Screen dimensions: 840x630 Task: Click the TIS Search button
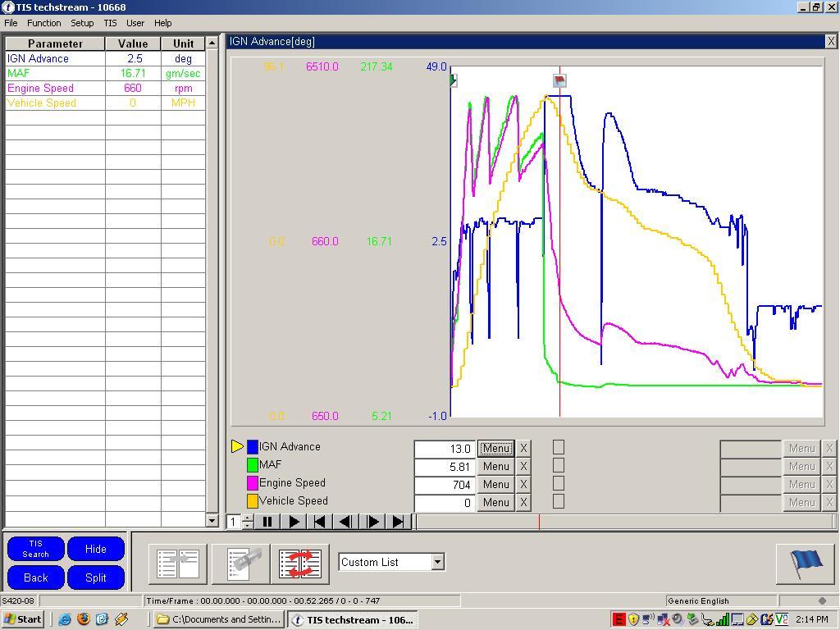pos(36,549)
